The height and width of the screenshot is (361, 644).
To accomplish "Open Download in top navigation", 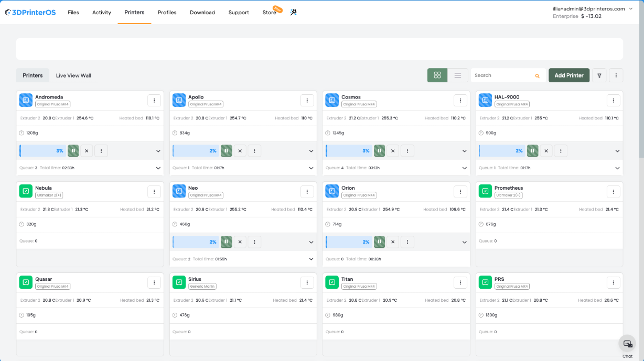I will pos(202,13).
